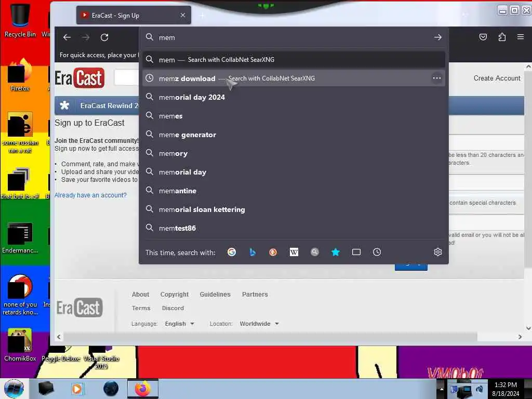Search this time with Google icon
This screenshot has height=399, width=532.
pyautogui.click(x=232, y=252)
